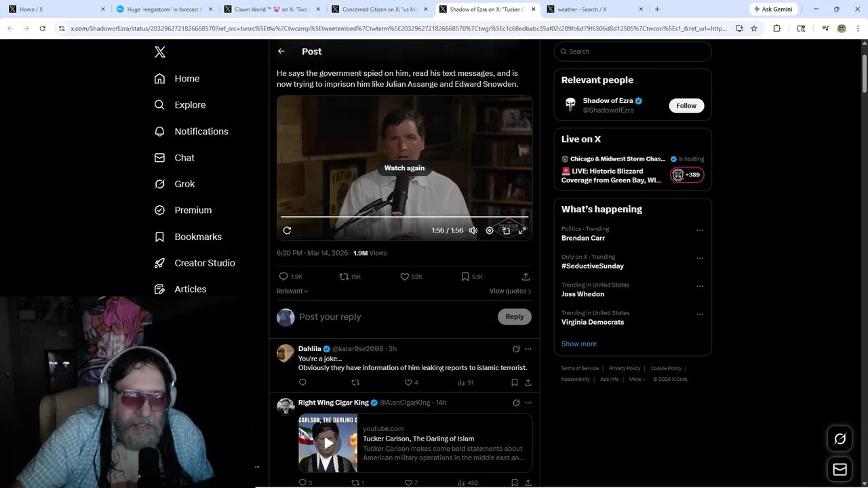Screen dimensions: 868x488
Task: Enter fullscreen on the video
Action: tap(522, 230)
